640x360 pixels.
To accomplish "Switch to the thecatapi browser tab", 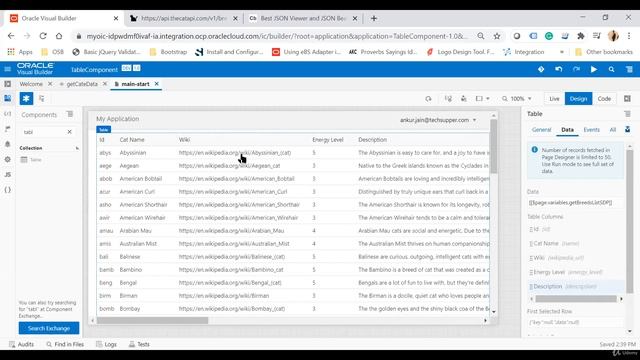I will pos(184,18).
